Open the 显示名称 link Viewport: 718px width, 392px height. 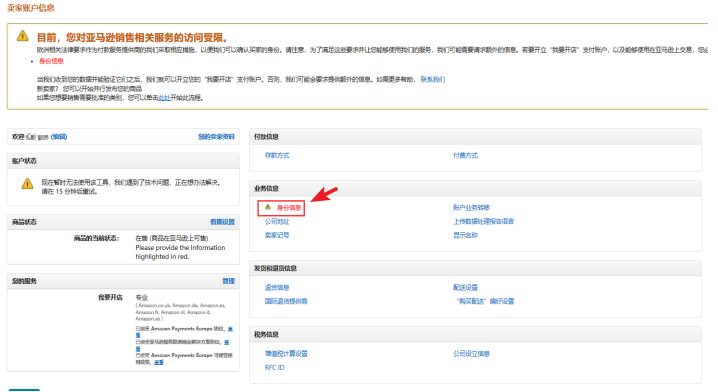pos(465,235)
